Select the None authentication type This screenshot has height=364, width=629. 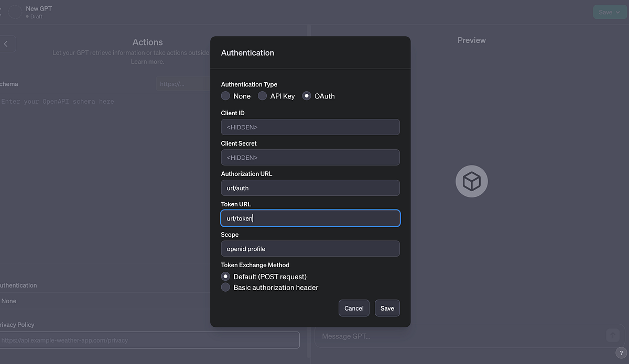pyautogui.click(x=225, y=96)
